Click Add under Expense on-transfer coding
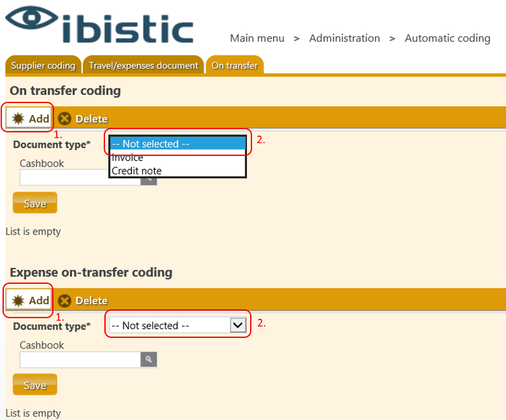506x420 pixels. (x=30, y=300)
